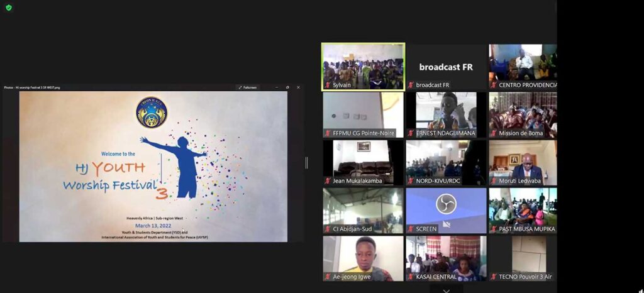Screen dimensions: 644x293
Task: Click the green encryption shield icon
Action: click(9, 8)
